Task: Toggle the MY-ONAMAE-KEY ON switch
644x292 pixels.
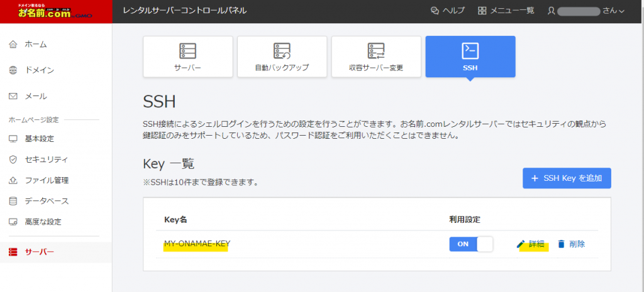Action: pyautogui.click(x=471, y=244)
